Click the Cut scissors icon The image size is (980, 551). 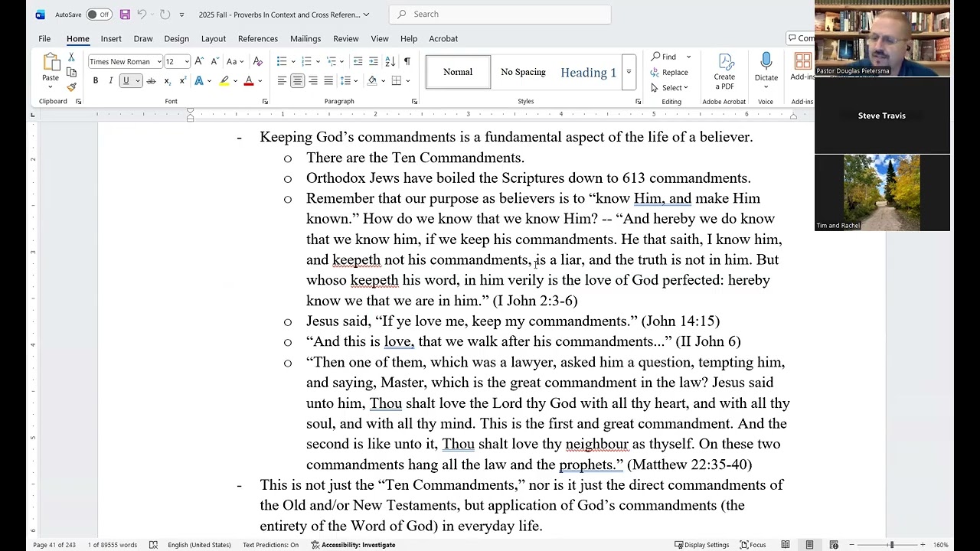(x=71, y=57)
